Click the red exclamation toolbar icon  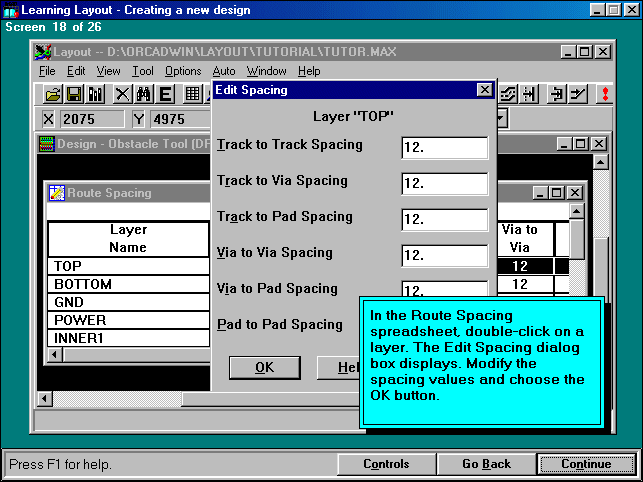pos(604,94)
